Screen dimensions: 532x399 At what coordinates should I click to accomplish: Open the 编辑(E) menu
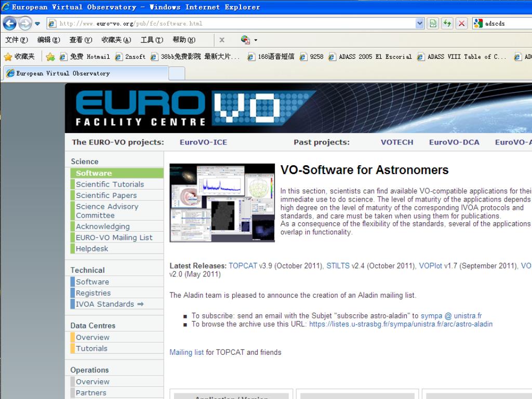point(48,40)
